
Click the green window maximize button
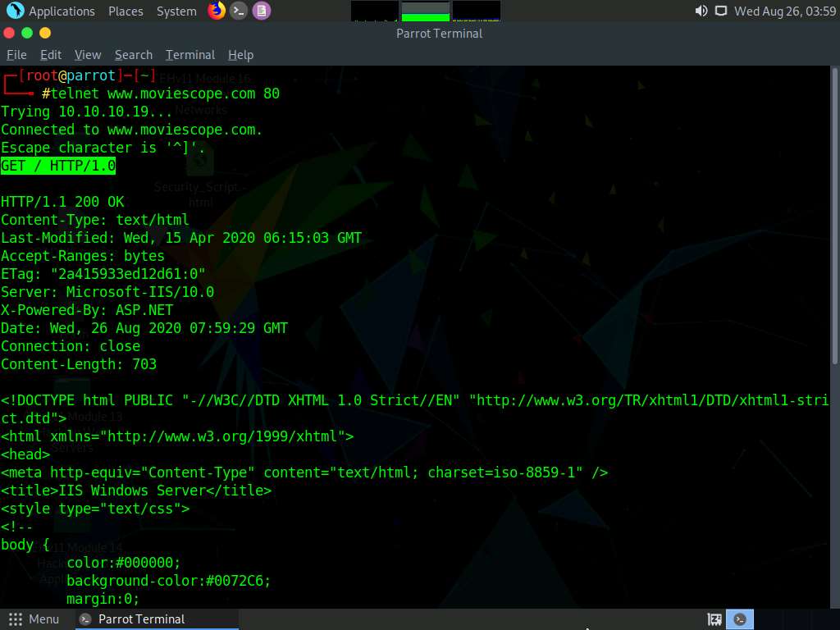click(27, 33)
